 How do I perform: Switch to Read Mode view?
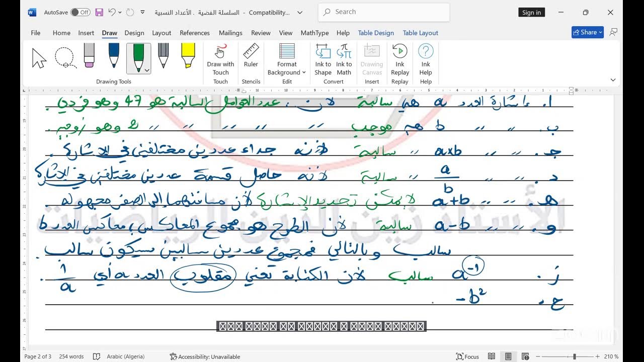[x=492, y=356]
